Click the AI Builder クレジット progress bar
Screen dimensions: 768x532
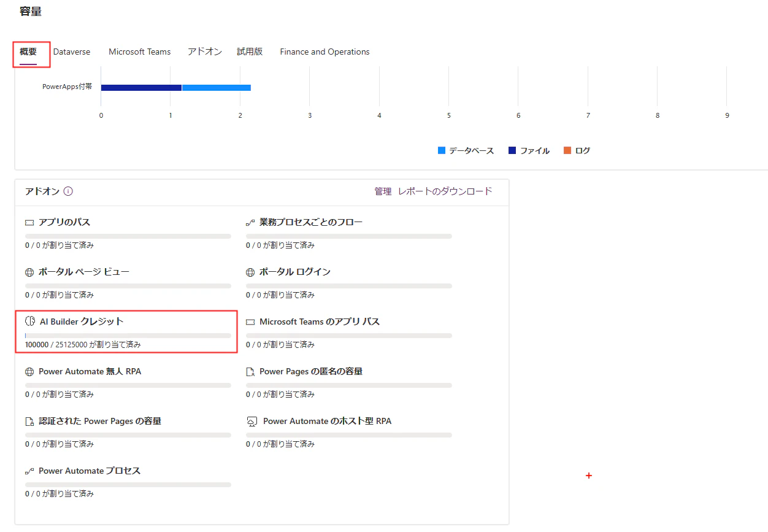coord(128,336)
